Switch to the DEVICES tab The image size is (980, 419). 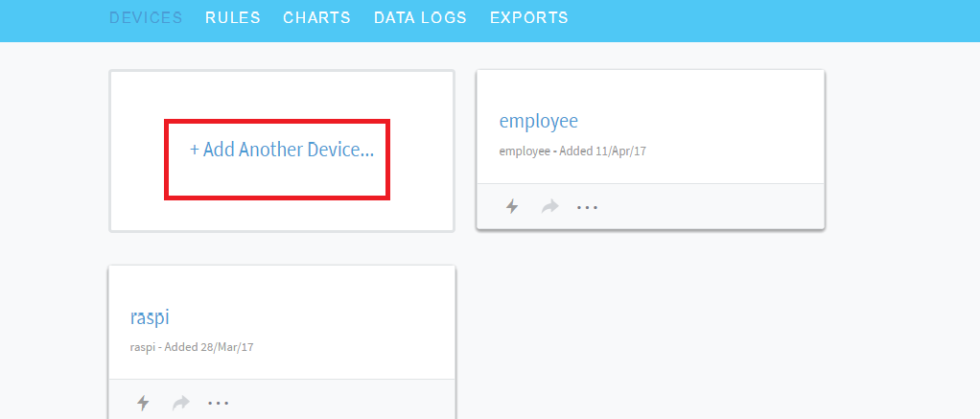pyautogui.click(x=146, y=18)
